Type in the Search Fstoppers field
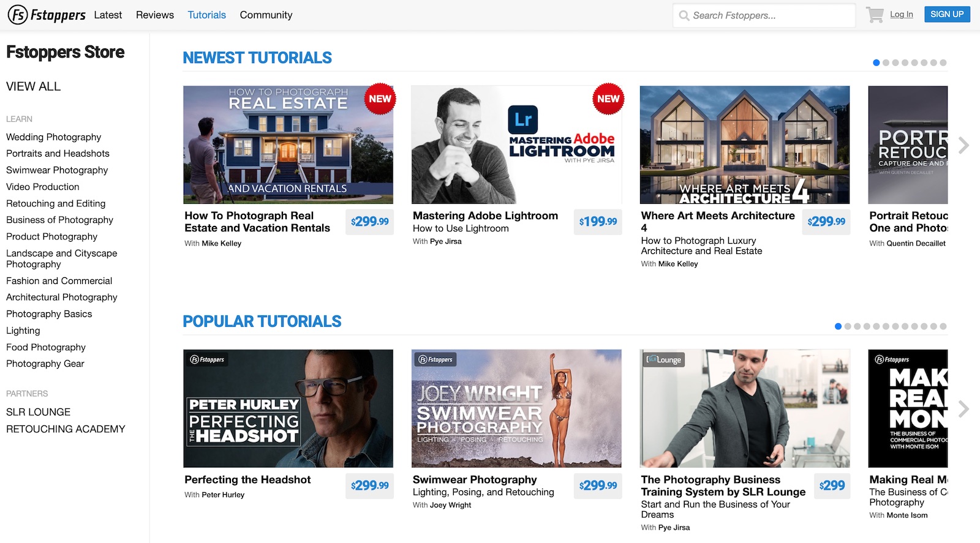980x543 pixels. pos(772,15)
